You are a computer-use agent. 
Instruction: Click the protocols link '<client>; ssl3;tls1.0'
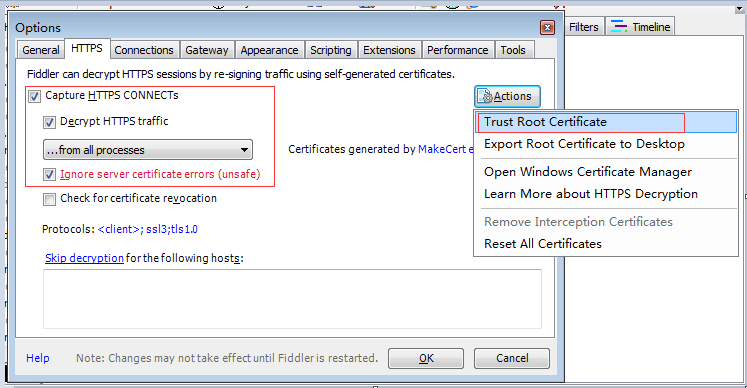148,229
